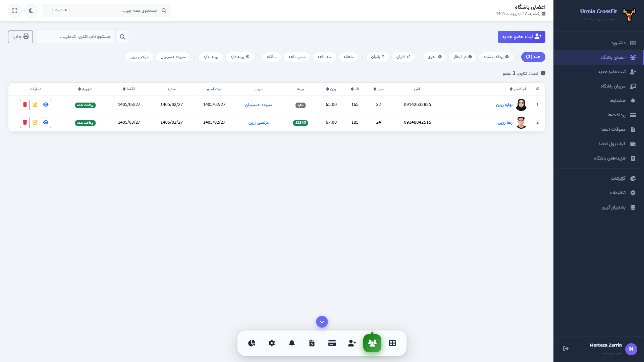Select the همه (2) filter chip
This screenshot has height=362, width=644.
[x=533, y=57]
